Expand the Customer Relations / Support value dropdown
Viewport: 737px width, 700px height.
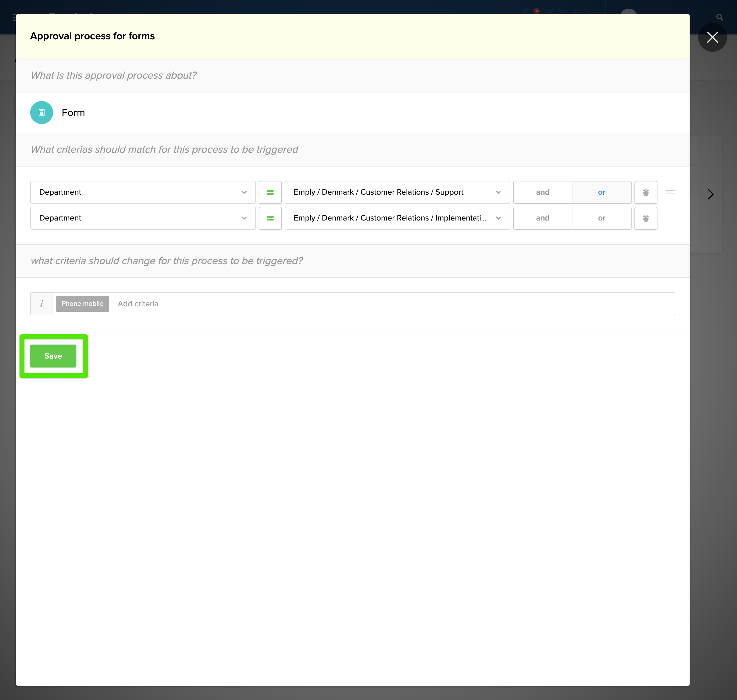point(397,192)
